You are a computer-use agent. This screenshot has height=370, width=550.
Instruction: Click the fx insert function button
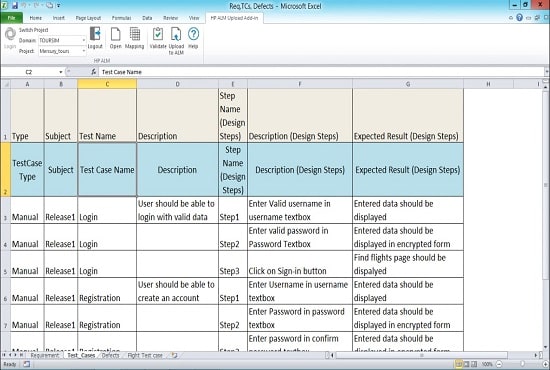[94, 72]
